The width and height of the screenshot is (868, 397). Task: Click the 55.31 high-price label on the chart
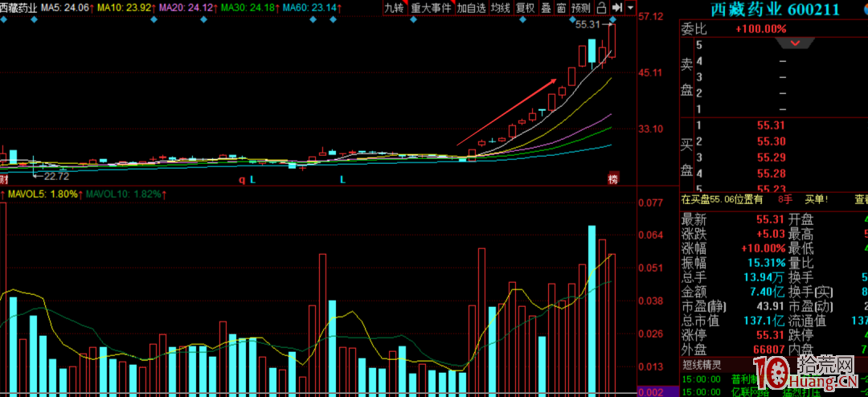588,24
